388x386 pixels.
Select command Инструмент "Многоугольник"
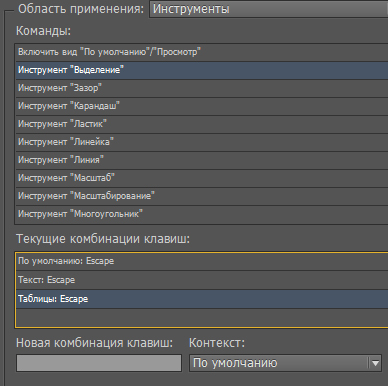pos(202,214)
